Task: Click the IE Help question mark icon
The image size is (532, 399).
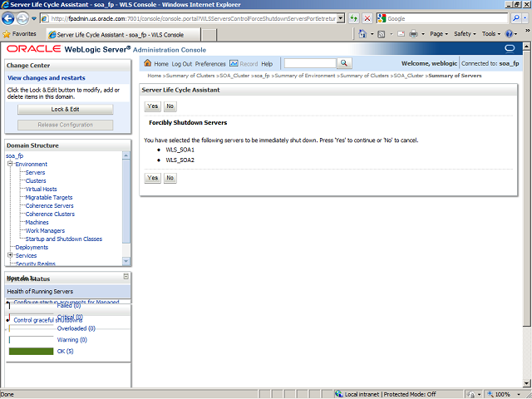Action: click(510, 34)
